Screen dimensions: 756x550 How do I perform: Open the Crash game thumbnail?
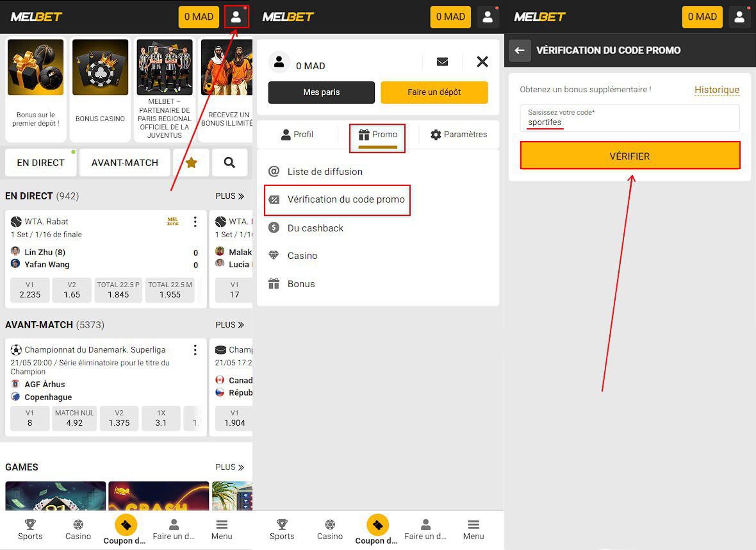point(159,496)
